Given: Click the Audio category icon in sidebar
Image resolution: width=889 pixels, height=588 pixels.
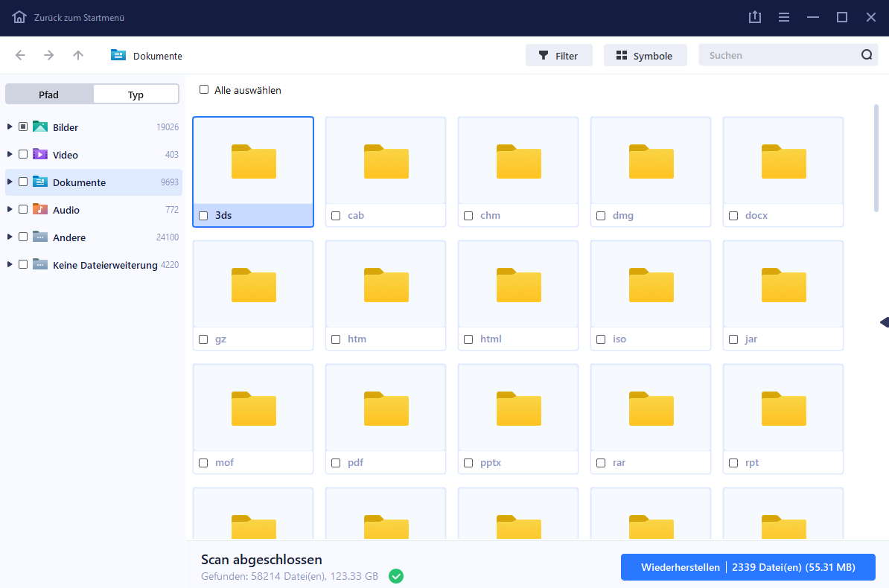Looking at the screenshot, I should coord(39,209).
